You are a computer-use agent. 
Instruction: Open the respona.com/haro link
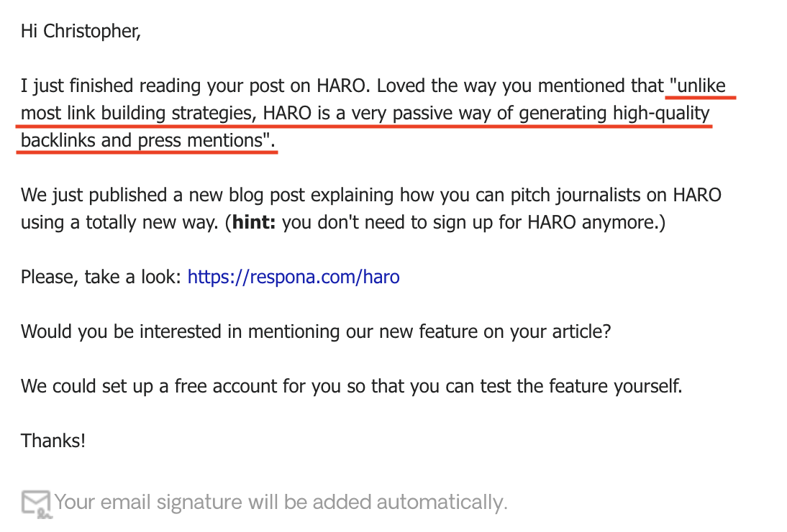pos(293,277)
